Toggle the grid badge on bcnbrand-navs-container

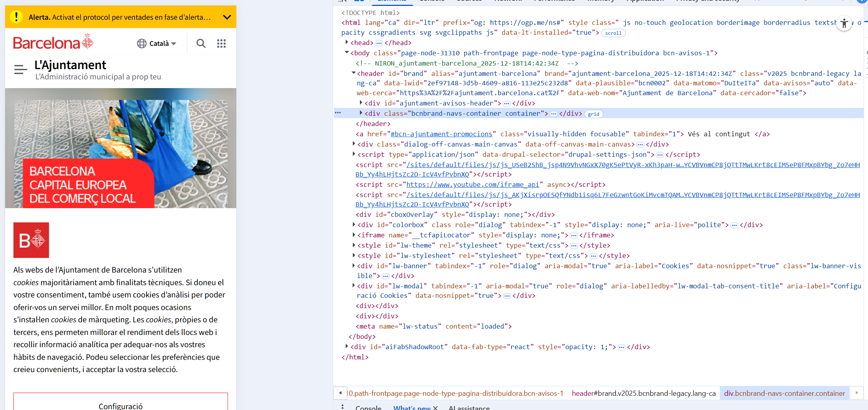593,114
